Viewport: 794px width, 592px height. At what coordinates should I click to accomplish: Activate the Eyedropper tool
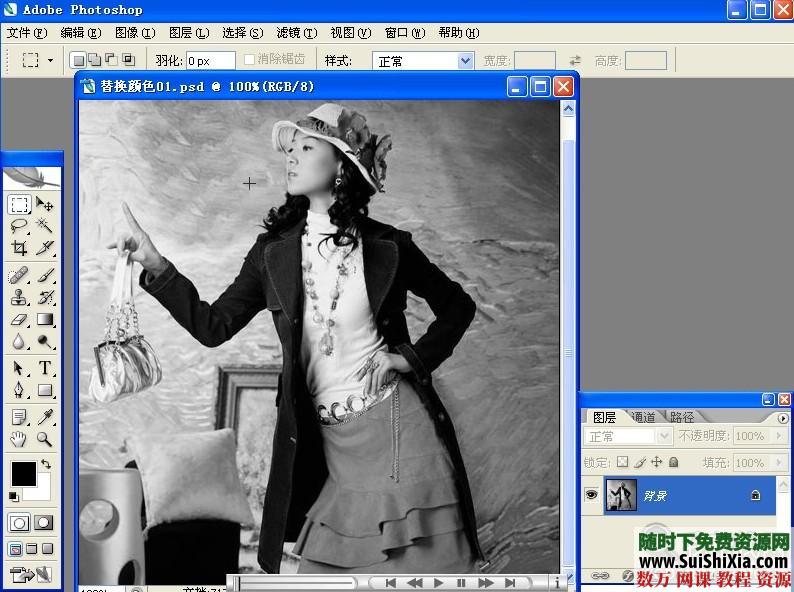click(x=45, y=416)
